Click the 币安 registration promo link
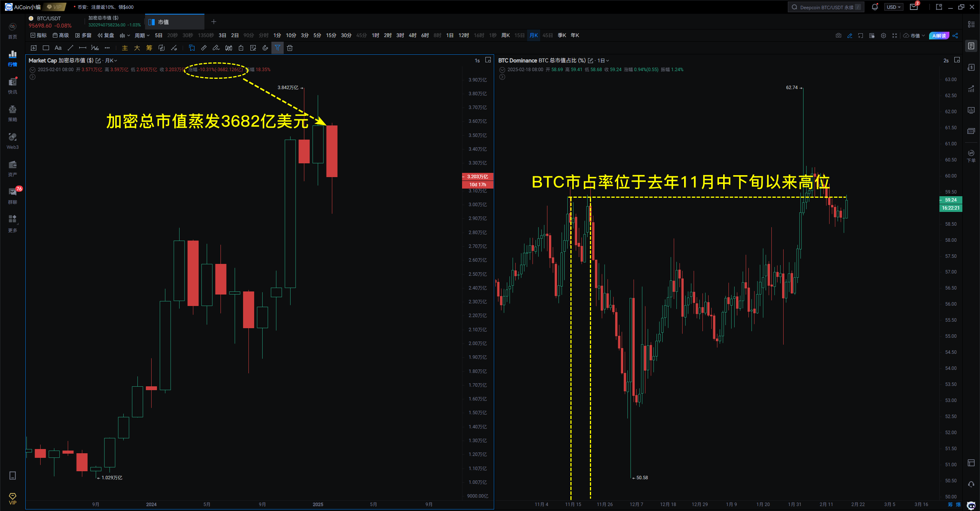Image resolution: width=980 pixels, height=511 pixels. tap(105, 7)
